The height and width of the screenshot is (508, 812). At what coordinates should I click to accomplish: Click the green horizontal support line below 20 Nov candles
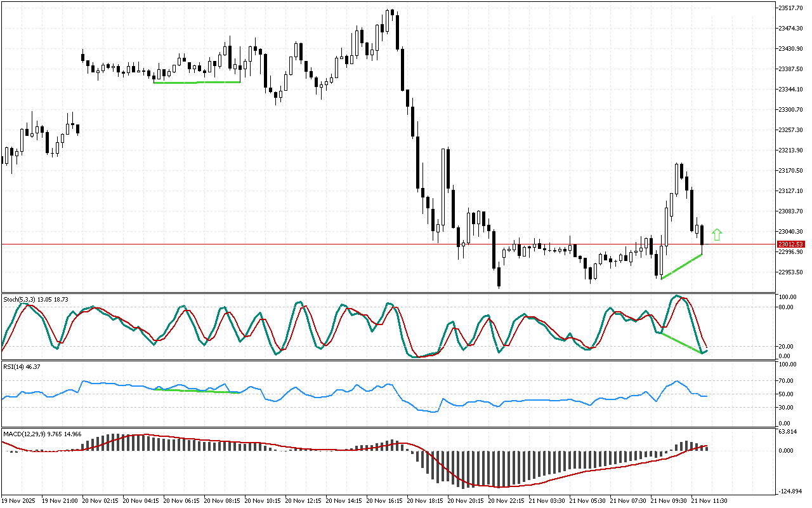pos(197,82)
